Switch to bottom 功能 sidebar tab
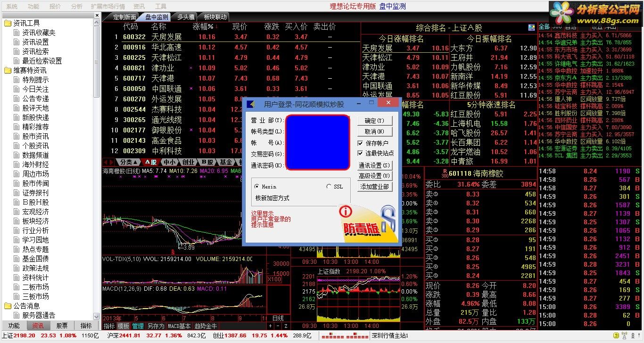The image size is (644, 343). click(x=14, y=326)
